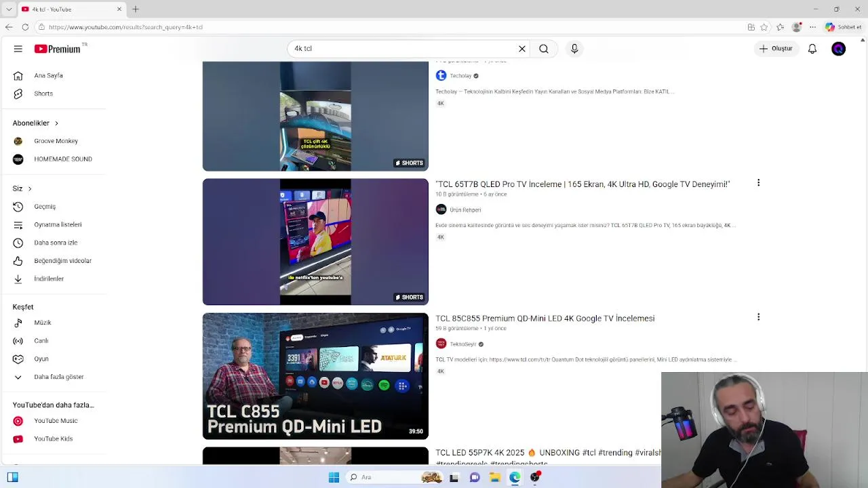868x488 pixels.
Task: Click the address bar URL
Action: [x=125, y=27]
